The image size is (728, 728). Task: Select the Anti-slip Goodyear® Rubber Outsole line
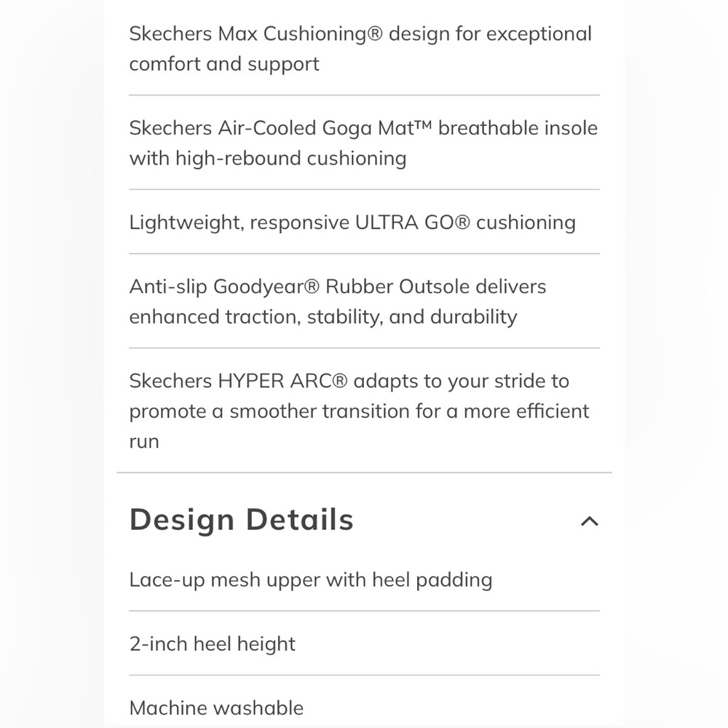337,287
